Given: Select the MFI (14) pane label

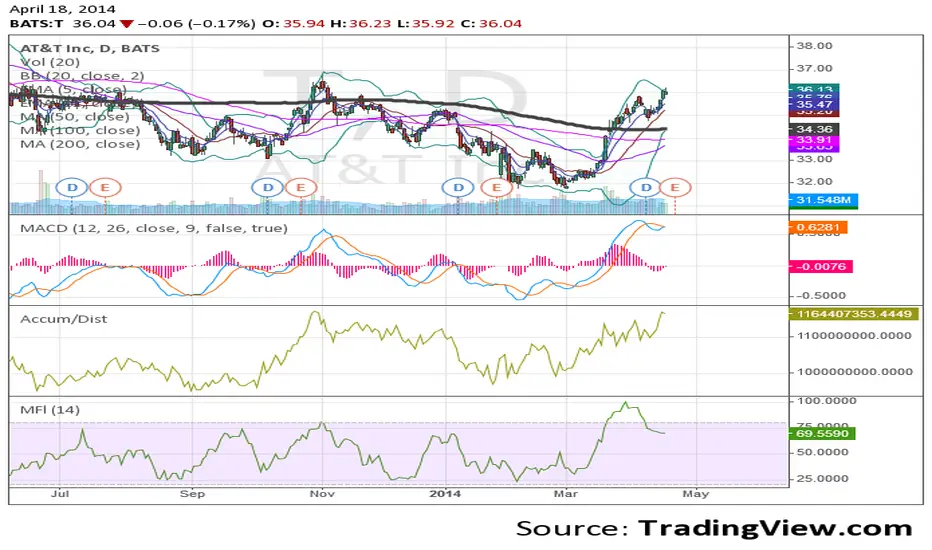Looking at the screenshot, I should (50, 410).
